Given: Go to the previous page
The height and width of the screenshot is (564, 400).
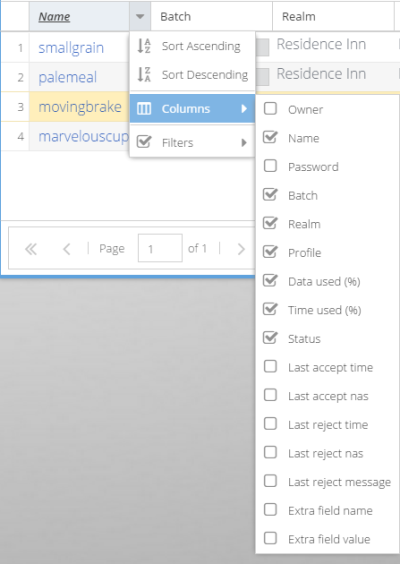Looking at the screenshot, I should click(67, 249).
